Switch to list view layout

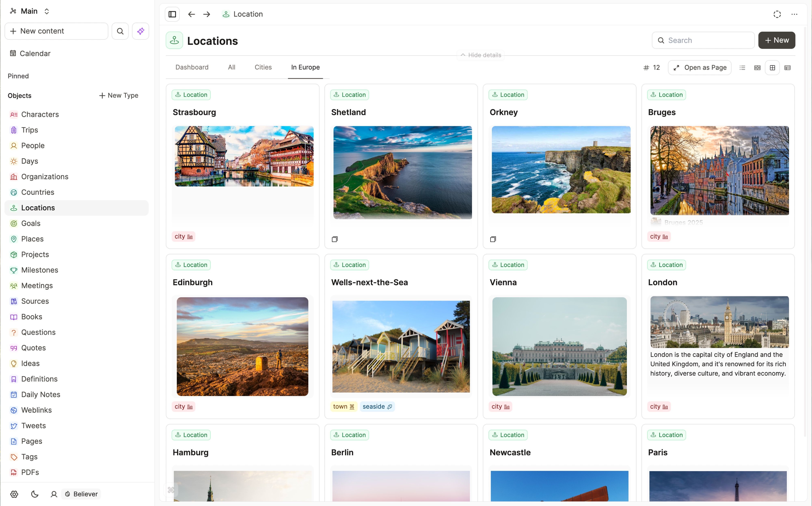tap(742, 67)
